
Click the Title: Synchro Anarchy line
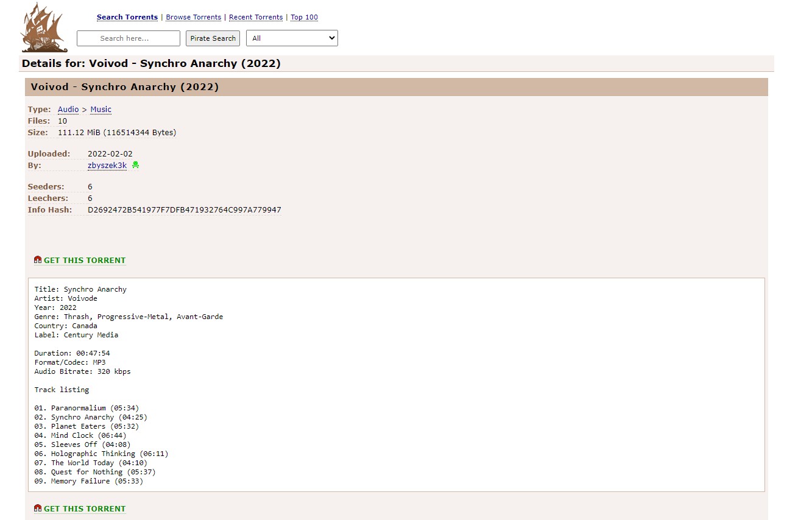[x=80, y=289]
